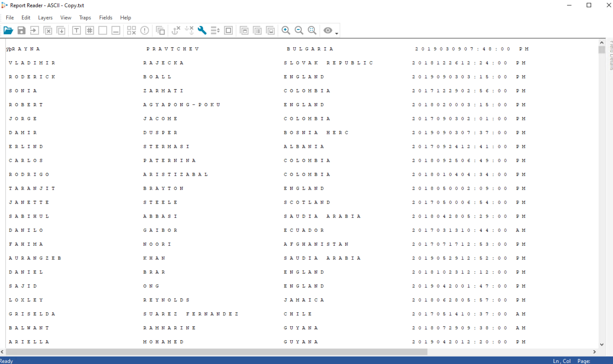Open the Layers menu
Image resolution: width=613 pixels, height=364 pixels.
[x=45, y=17]
